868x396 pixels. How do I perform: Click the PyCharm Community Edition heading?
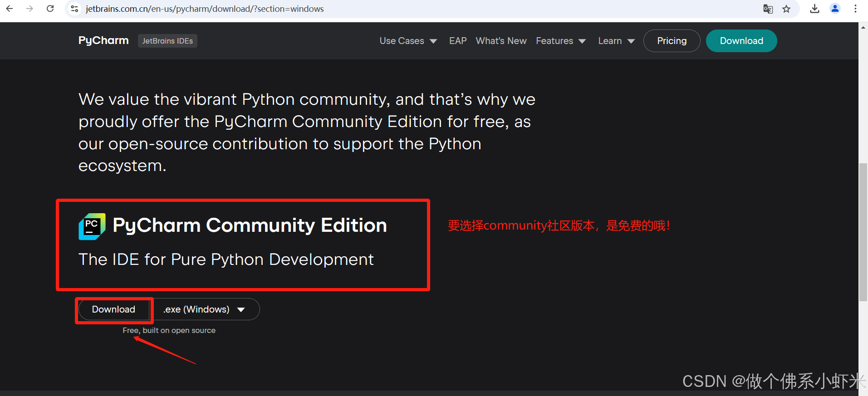point(250,225)
